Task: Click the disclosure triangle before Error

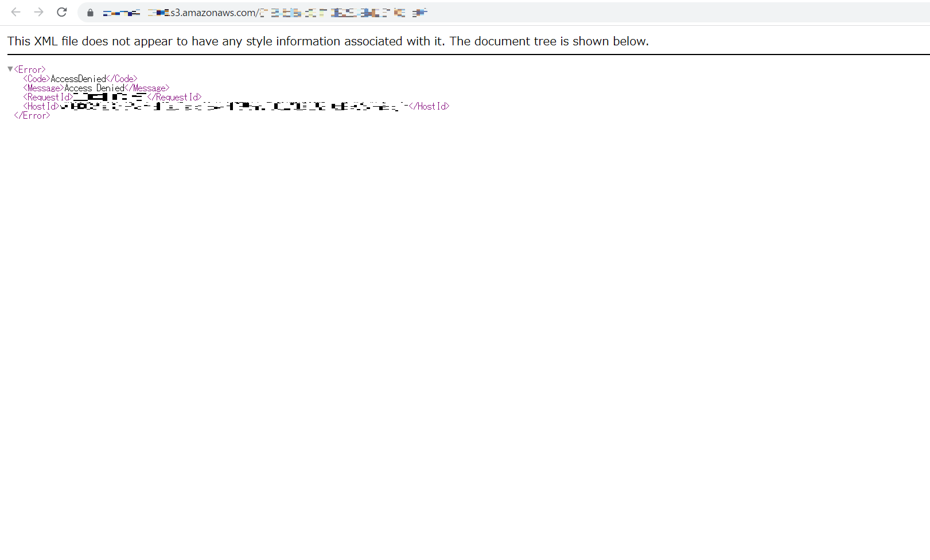Action: [x=10, y=68]
